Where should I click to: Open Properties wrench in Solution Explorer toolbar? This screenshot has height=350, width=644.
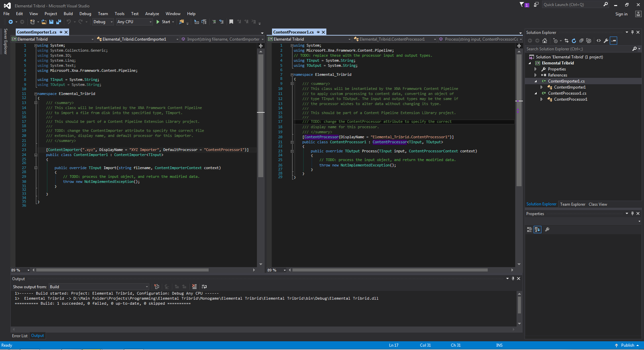tap(606, 41)
